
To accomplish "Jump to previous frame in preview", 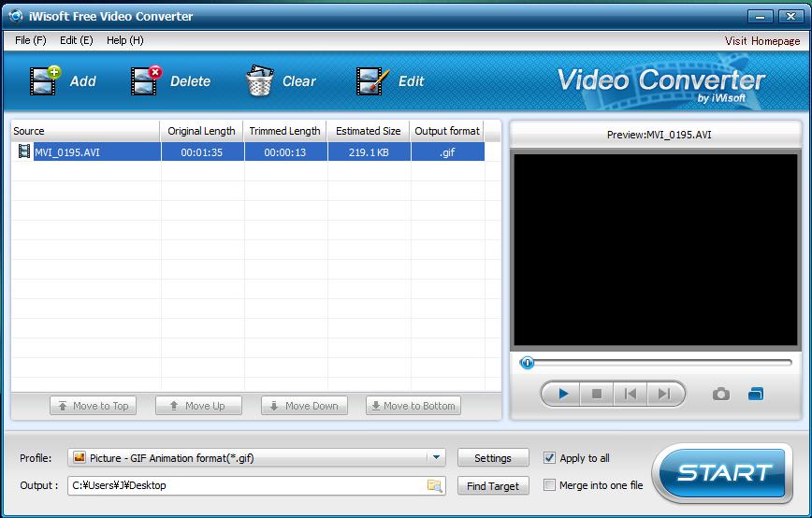I will [631, 395].
